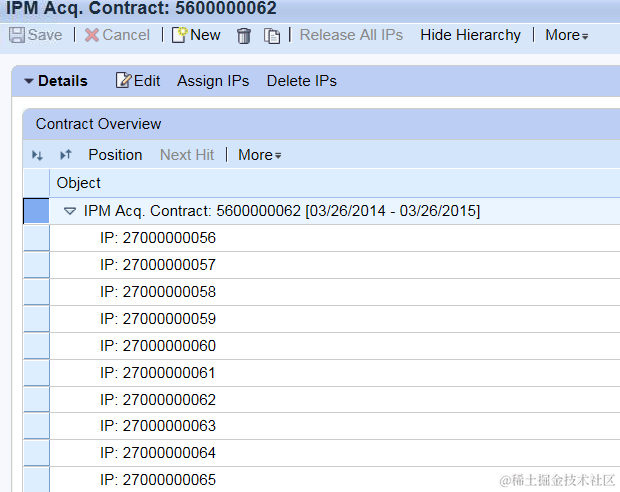
Task: Click the New document icon
Action: pyautogui.click(x=179, y=35)
